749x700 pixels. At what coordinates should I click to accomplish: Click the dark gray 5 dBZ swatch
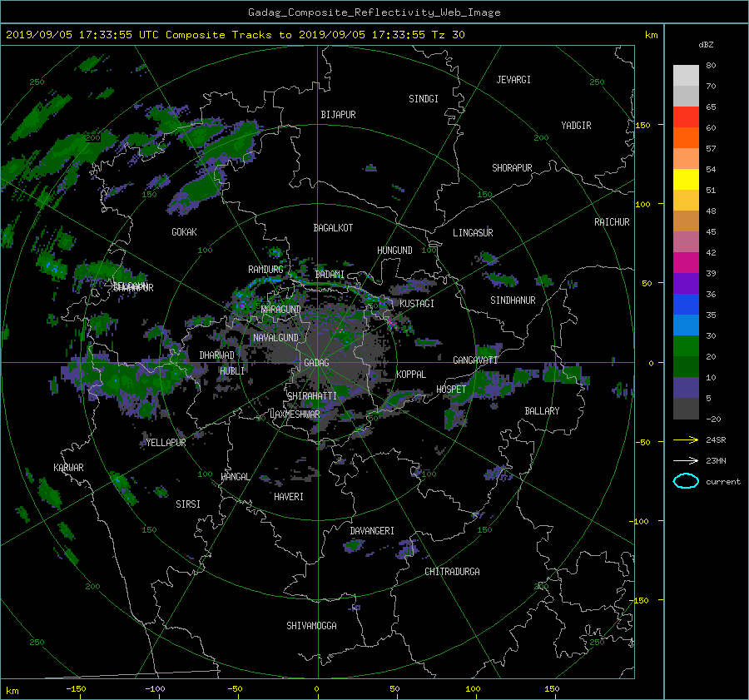pos(686,408)
